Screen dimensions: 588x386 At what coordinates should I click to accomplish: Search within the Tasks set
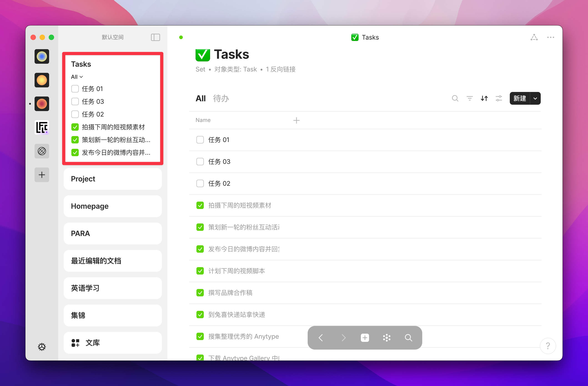click(x=455, y=98)
